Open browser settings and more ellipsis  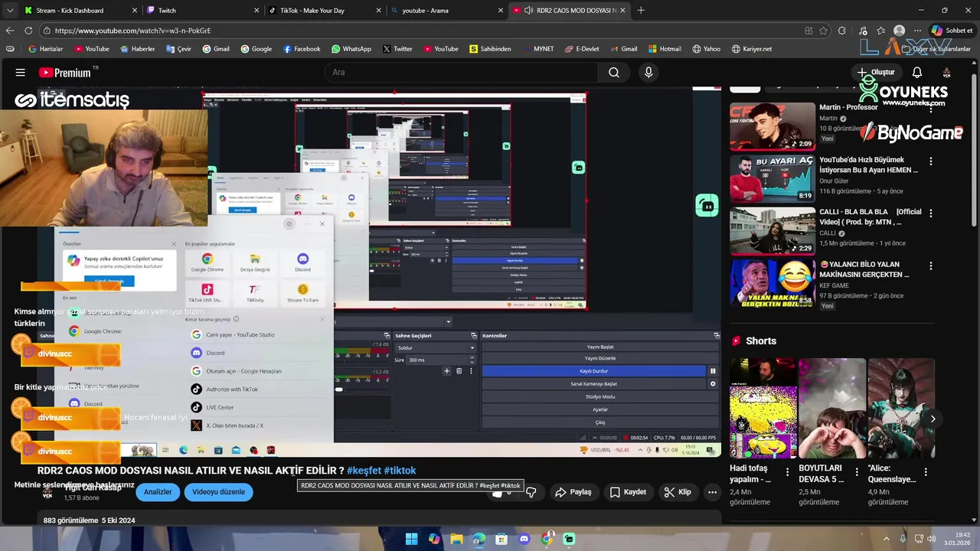[x=918, y=31]
